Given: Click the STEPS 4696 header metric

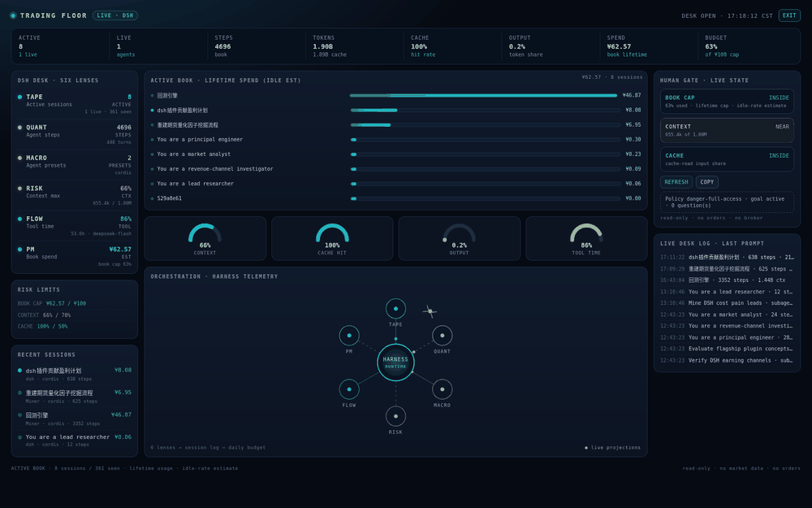Looking at the screenshot, I should [257, 46].
